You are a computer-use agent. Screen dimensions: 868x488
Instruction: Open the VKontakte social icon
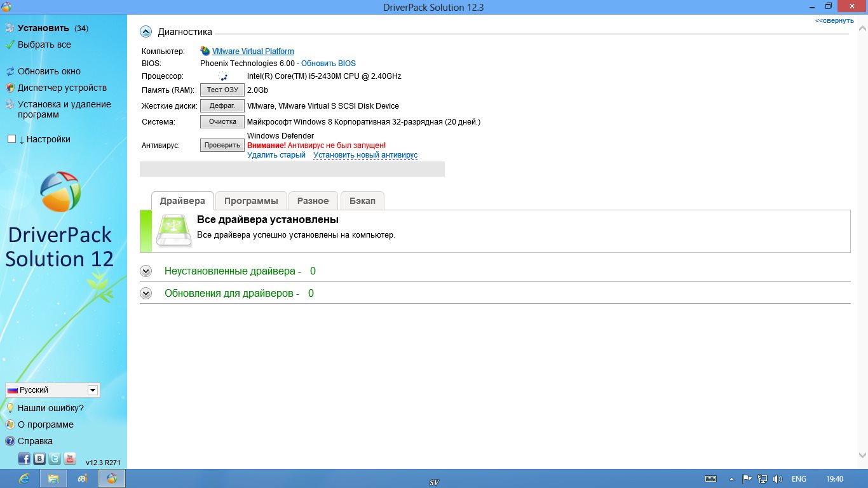point(39,459)
